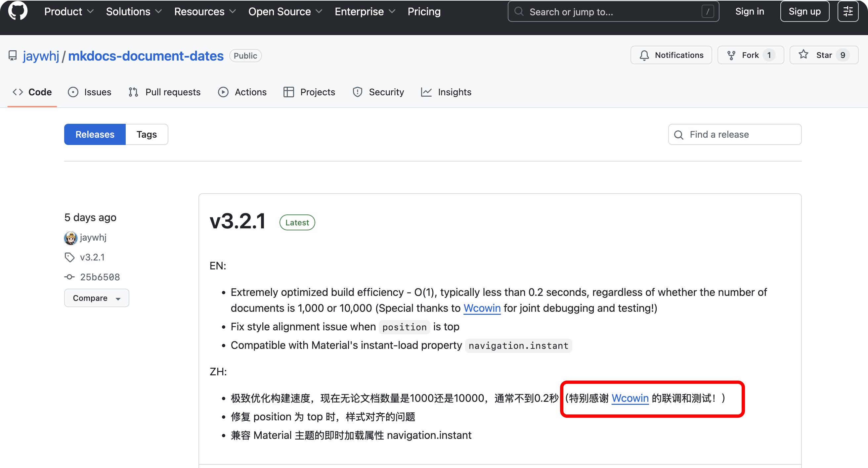
Task: Go to the Pricing page
Action: click(424, 12)
